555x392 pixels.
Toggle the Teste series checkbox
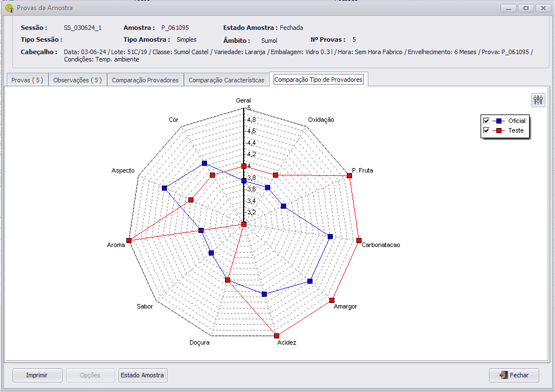click(486, 130)
